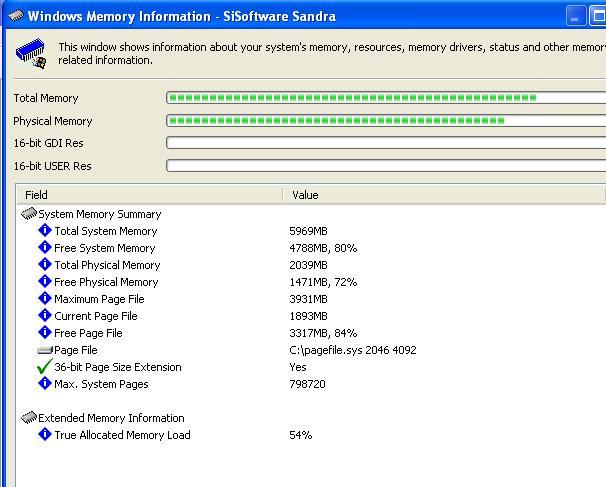
Task: Click green checkmark beside 36-bit Page Size Extension
Action: click(44, 366)
